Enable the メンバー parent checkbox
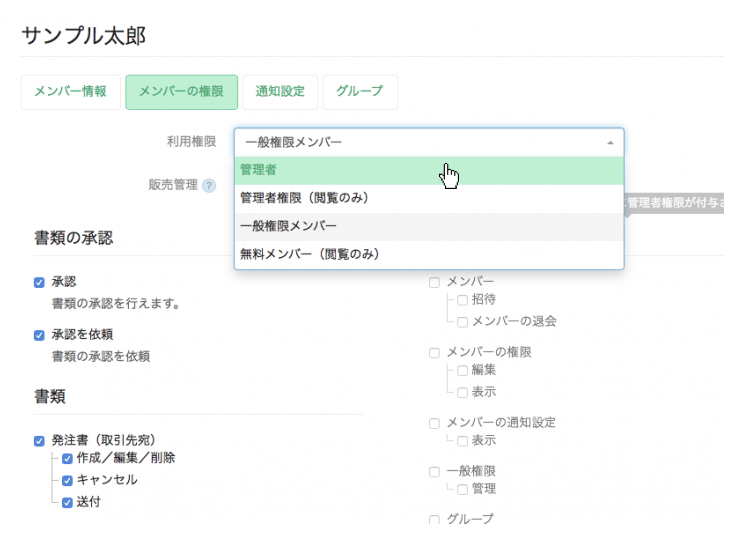This screenshot has height=537, width=735. 435,283
